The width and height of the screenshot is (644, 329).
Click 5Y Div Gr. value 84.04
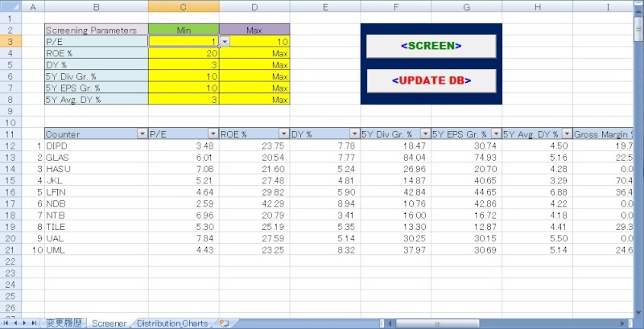396,158
